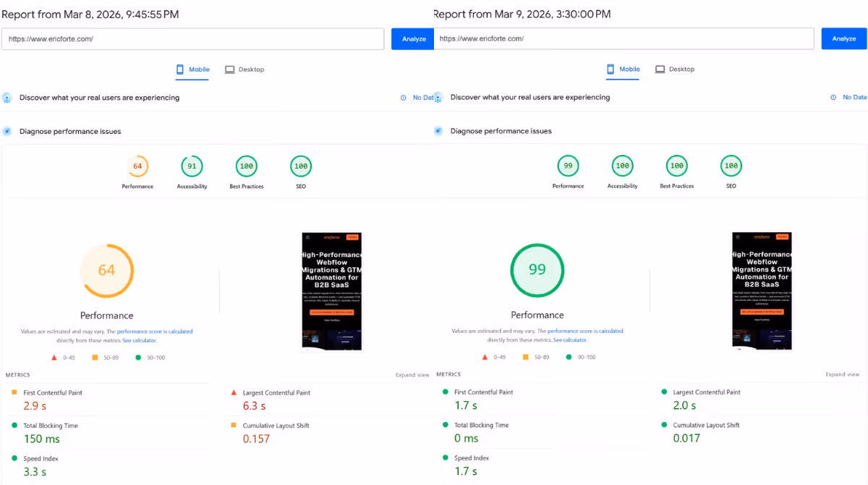Open the 'performance score is calculated' link in the Mar 8 report
The image size is (868, 485).
(155, 332)
